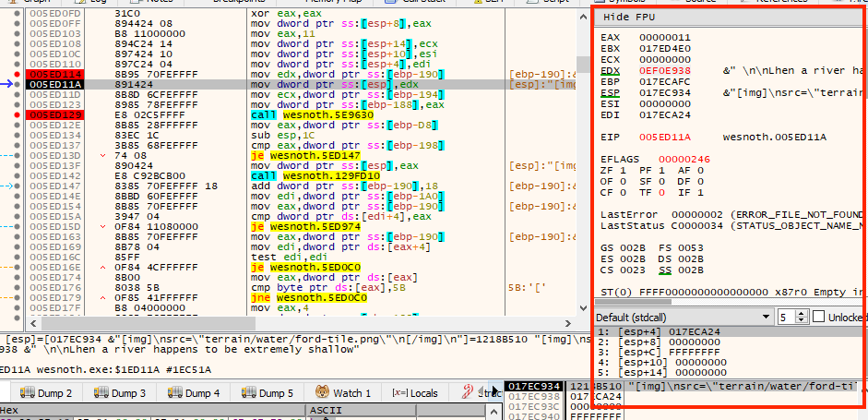Set breakpoint on the bullet beside 005ED15D

[x=18, y=227]
